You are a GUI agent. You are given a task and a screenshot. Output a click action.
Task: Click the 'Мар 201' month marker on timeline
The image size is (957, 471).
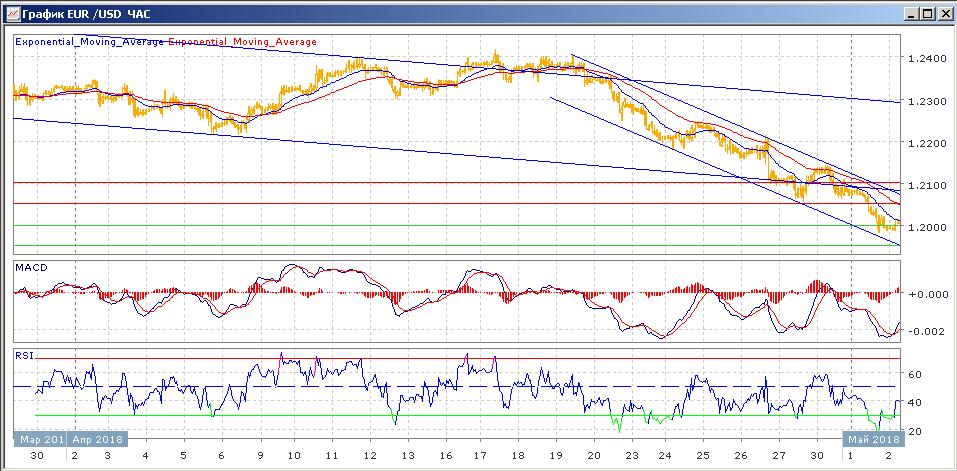[40, 439]
